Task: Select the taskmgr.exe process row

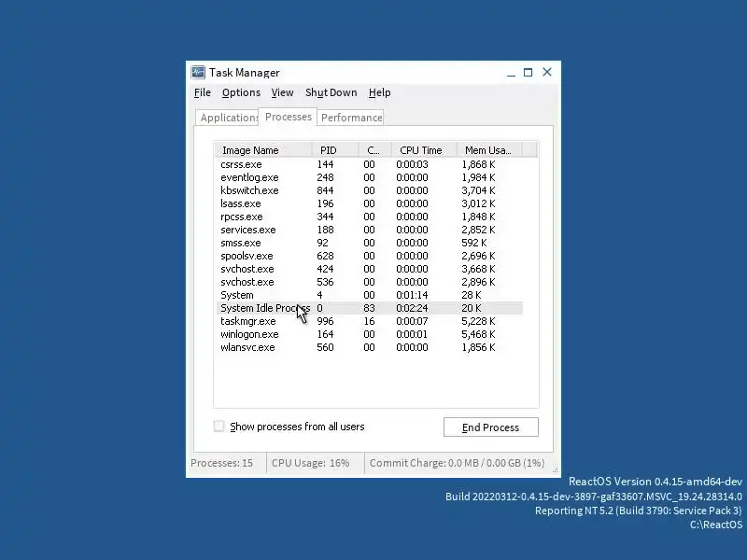Action: coord(369,321)
